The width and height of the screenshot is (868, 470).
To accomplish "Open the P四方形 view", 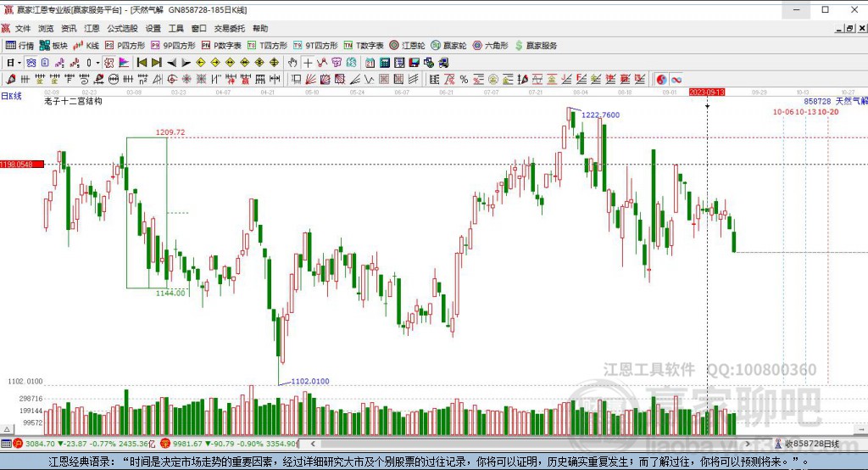I will tap(125, 46).
